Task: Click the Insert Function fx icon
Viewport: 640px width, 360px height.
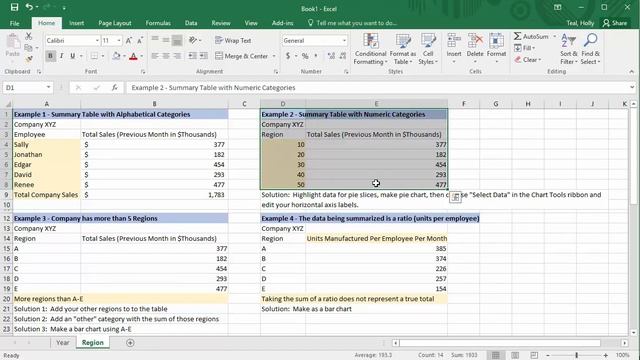Action: click(115, 87)
